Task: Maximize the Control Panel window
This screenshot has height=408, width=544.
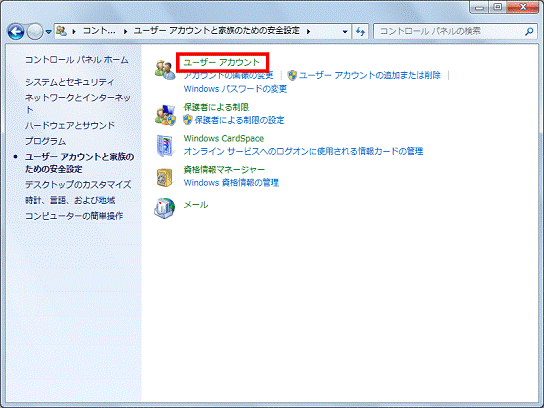Action: click(498, 7)
